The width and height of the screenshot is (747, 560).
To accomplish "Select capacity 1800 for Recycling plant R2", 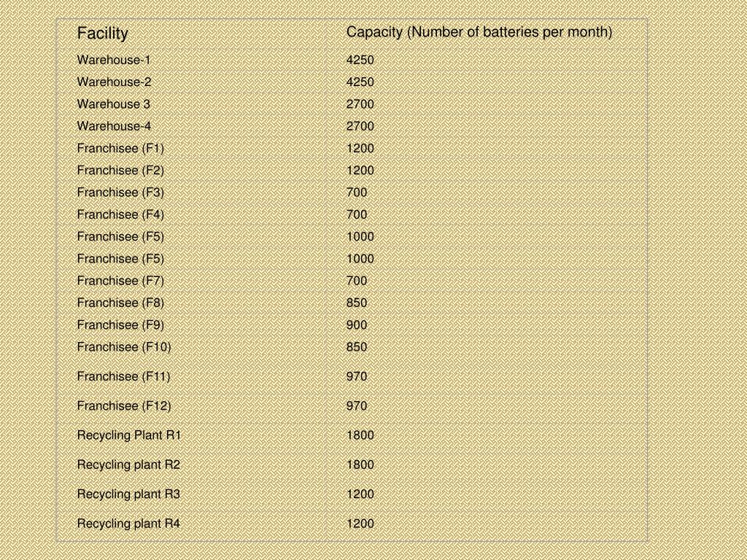I will [x=360, y=465].
